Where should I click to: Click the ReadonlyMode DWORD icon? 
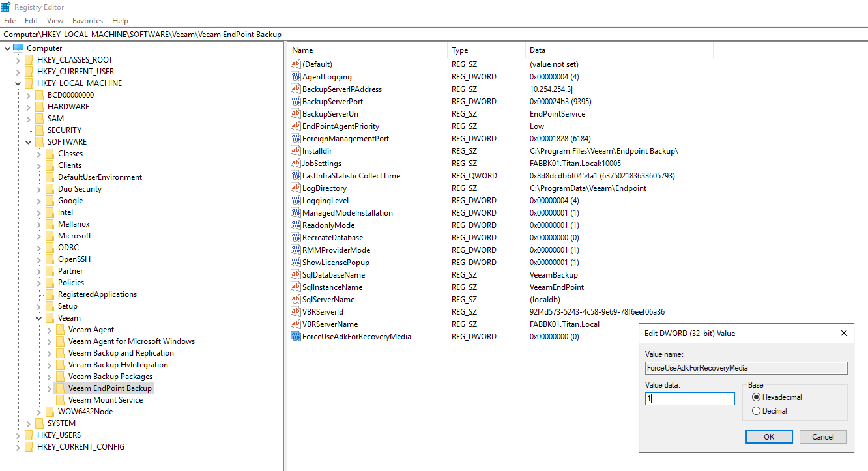(x=295, y=225)
